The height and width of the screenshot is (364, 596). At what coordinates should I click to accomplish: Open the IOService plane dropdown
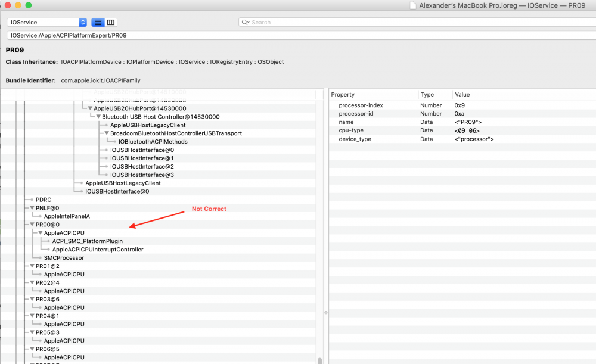46,23
